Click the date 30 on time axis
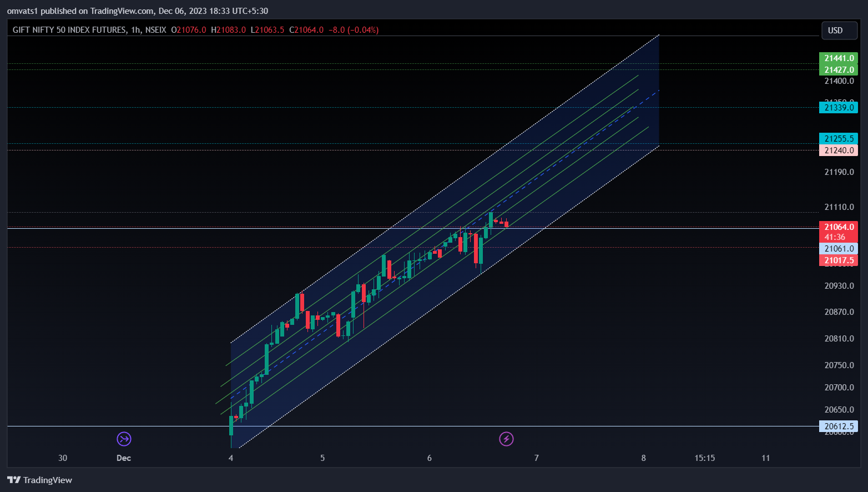The width and height of the screenshot is (868, 492). coord(63,458)
